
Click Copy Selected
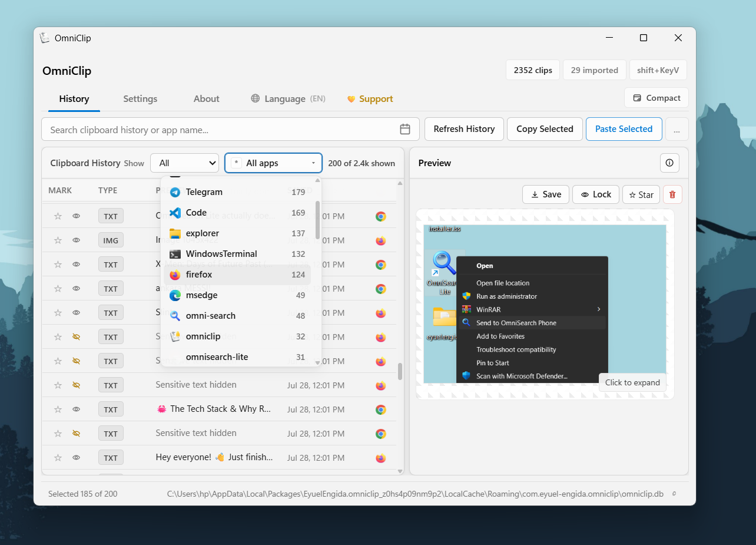click(x=545, y=129)
